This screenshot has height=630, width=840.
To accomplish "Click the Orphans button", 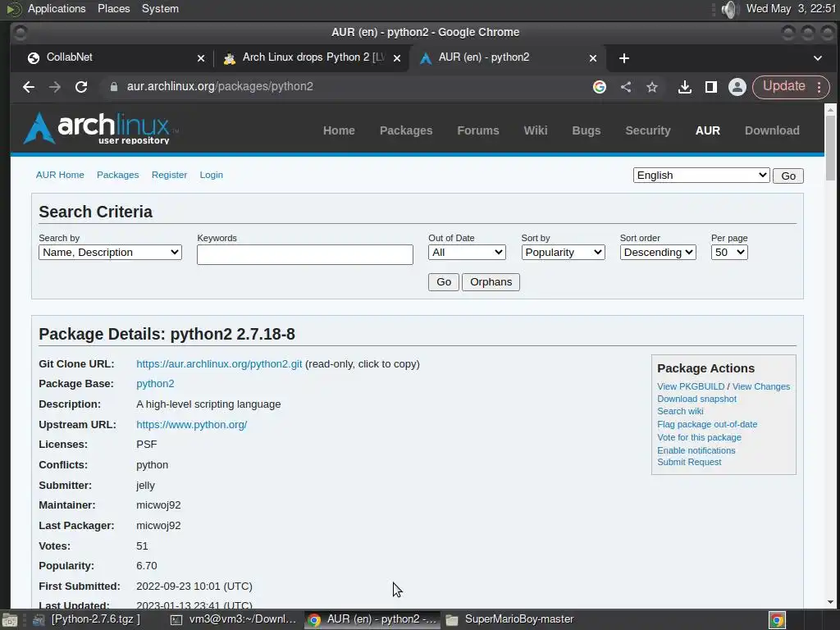I will pos(491,282).
